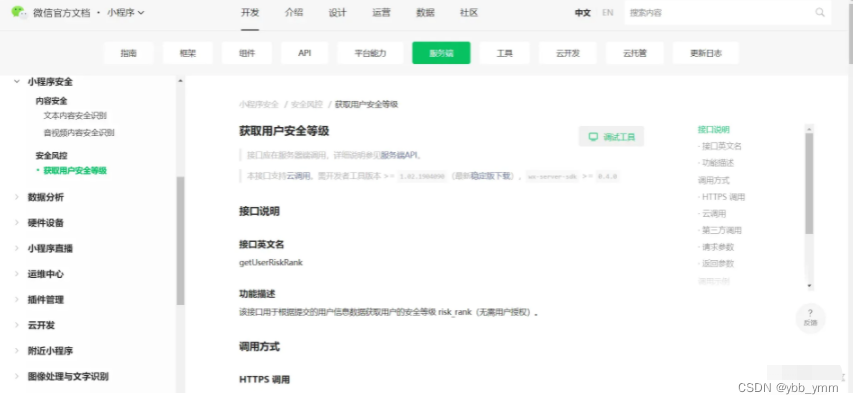Click the 调试工具 debug button
The width and height of the screenshot is (853, 404).
pos(611,136)
